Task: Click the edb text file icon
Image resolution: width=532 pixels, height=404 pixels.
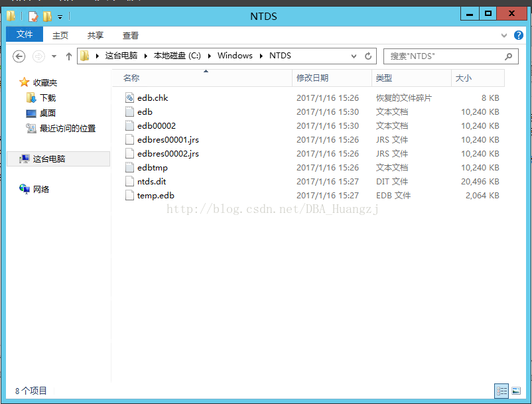Action: (x=129, y=112)
